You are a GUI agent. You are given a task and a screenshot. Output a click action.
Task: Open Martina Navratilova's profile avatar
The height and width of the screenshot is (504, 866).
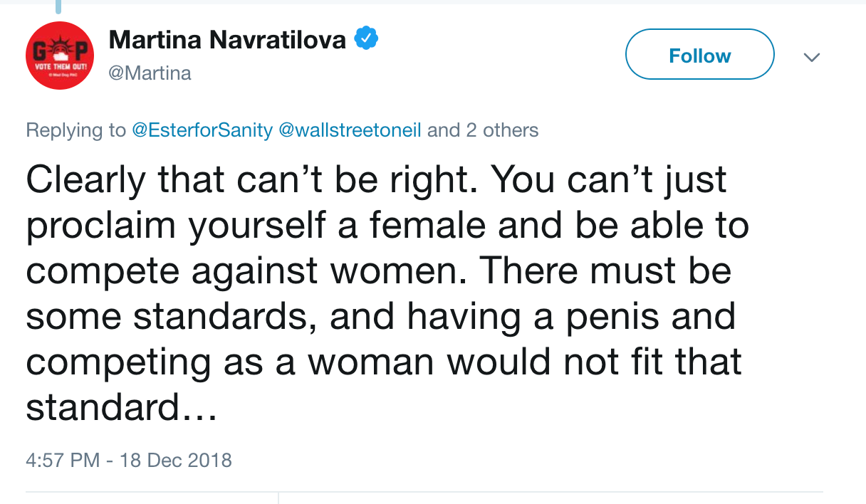coord(60,56)
